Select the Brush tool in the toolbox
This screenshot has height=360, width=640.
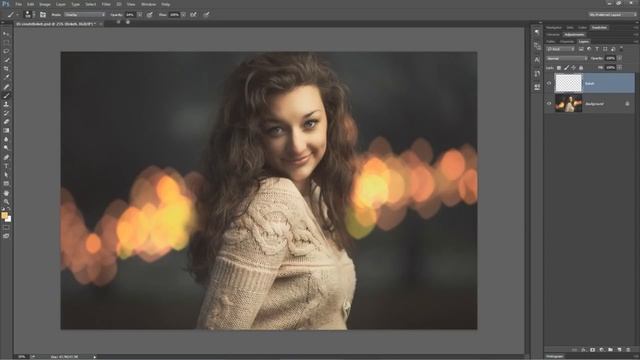click(6, 96)
